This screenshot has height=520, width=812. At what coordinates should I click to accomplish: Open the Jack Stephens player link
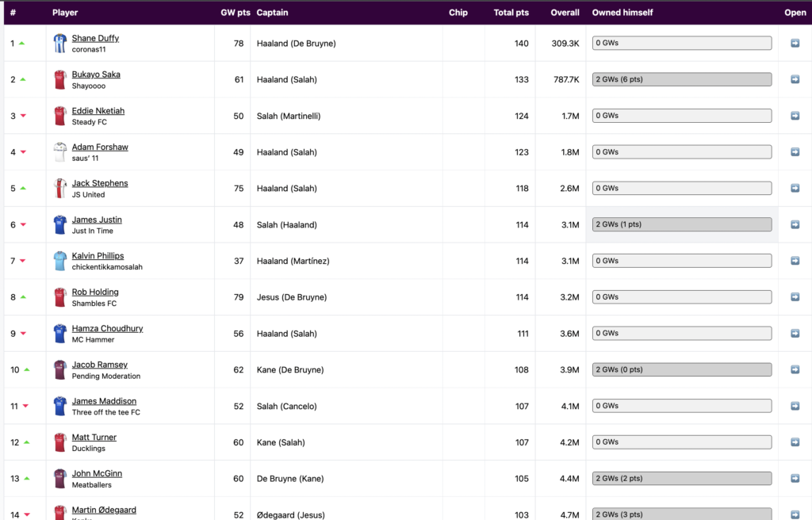pos(99,183)
